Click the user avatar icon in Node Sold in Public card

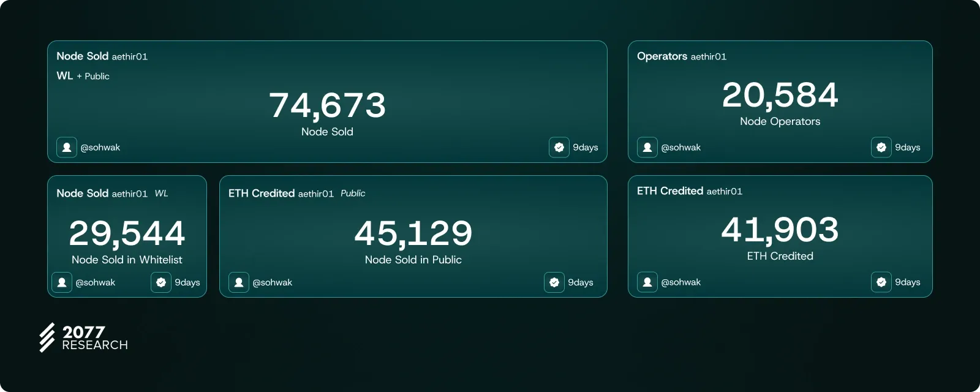[x=239, y=282]
